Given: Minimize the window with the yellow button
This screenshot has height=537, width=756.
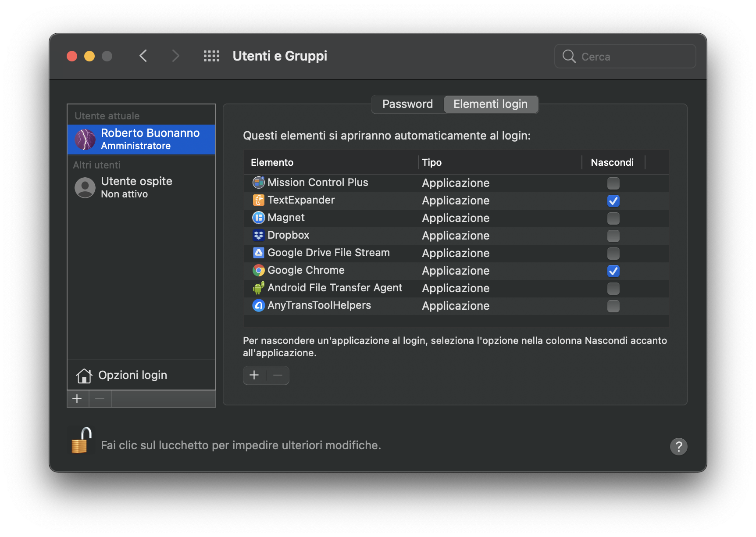Looking at the screenshot, I should pyautogui.click(x=89, y=56).
